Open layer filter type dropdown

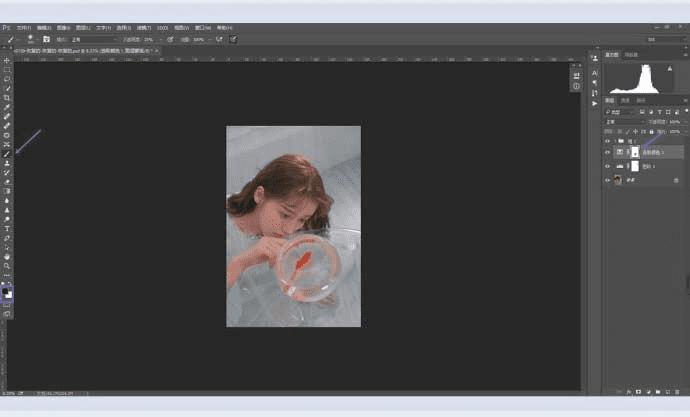[620, 112]
